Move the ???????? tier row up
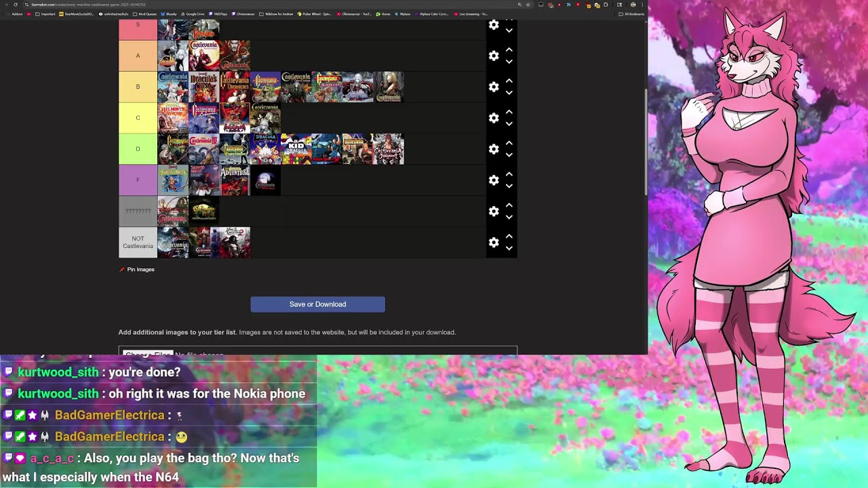The image size is (868, 488). pos(509,205)
